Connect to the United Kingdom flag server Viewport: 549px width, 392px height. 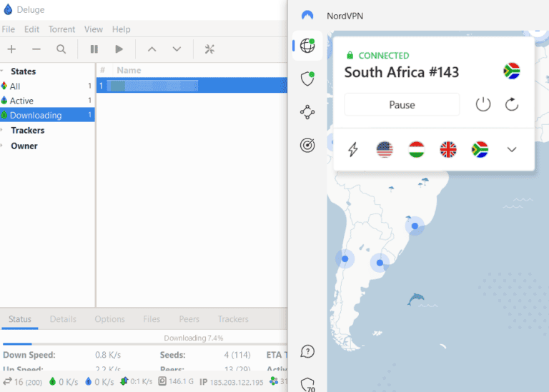448,149
